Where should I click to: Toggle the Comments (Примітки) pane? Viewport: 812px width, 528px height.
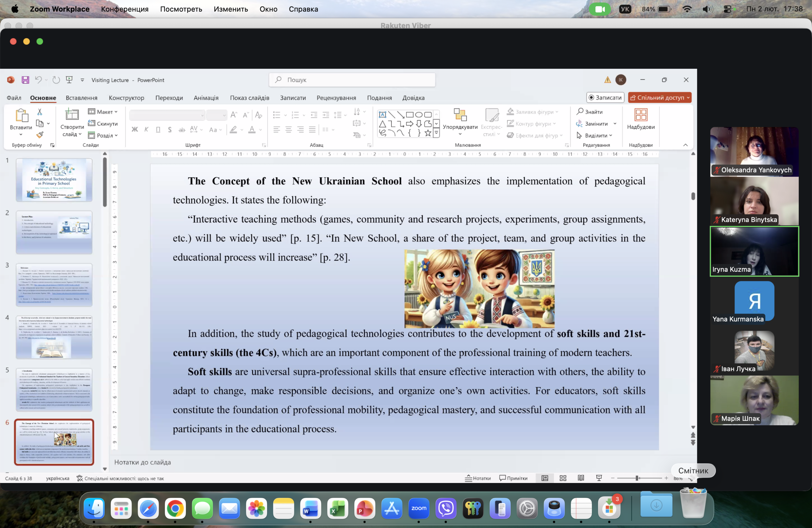point(513,478)
